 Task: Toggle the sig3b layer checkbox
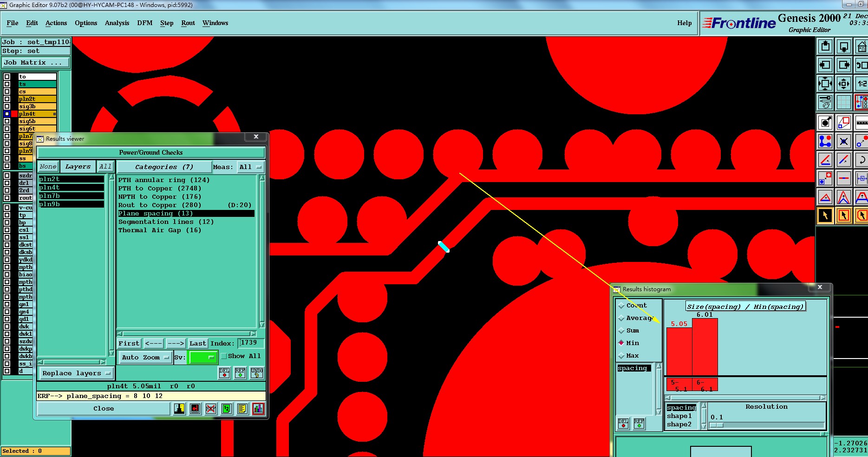[x=7, y=106]
